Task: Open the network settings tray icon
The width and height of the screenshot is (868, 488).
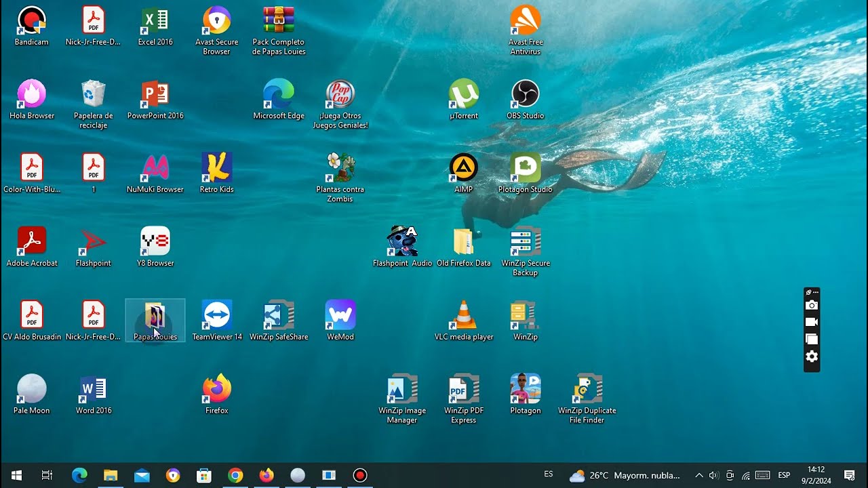Action: (x=745, y=476)
